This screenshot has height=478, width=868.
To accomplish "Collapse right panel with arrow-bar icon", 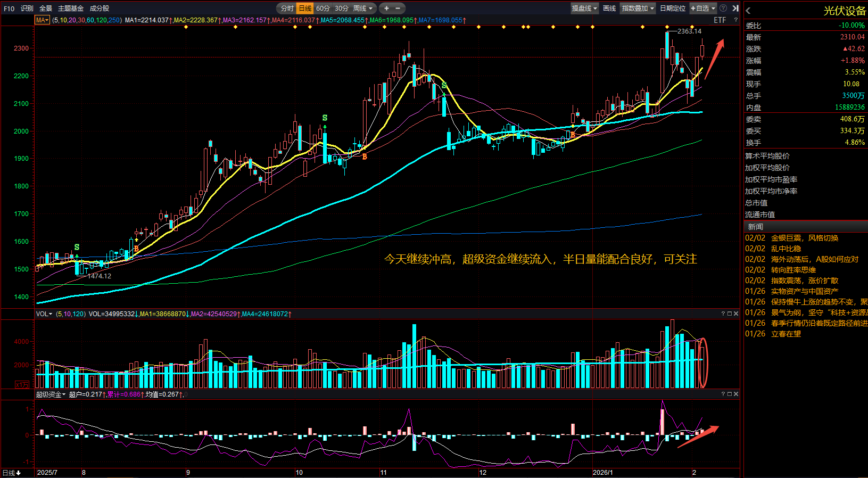I will pyautogui.click(x=735, y=8).
